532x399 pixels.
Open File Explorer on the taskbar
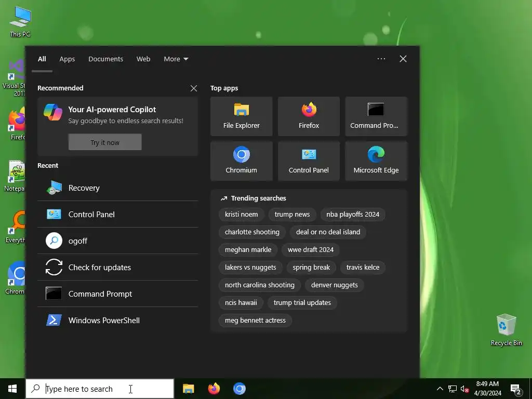point(188,389)
